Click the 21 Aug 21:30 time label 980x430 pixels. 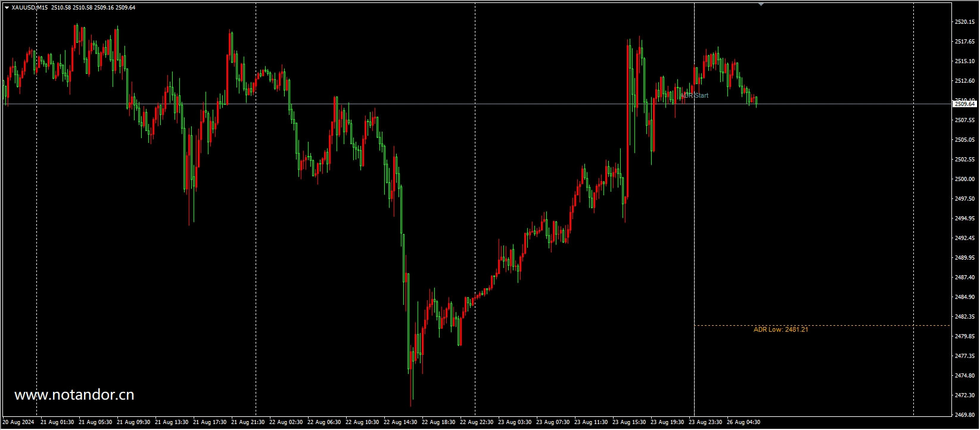click(248, 422)
